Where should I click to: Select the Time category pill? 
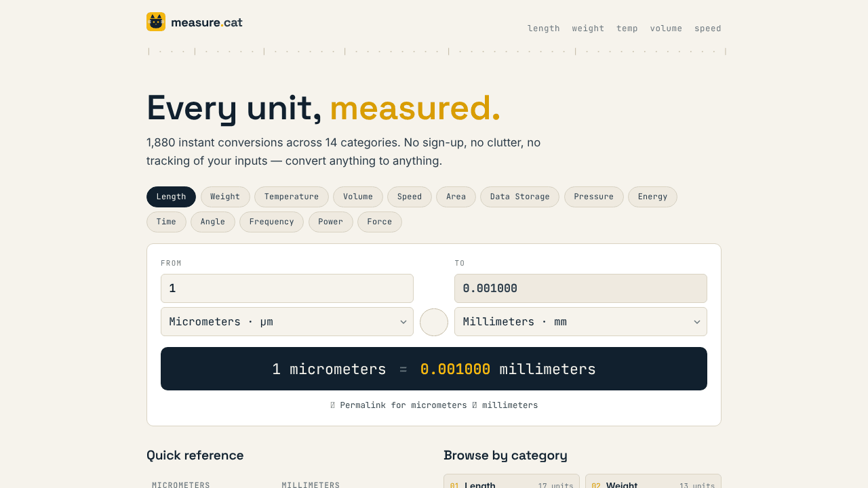point(166,222)
